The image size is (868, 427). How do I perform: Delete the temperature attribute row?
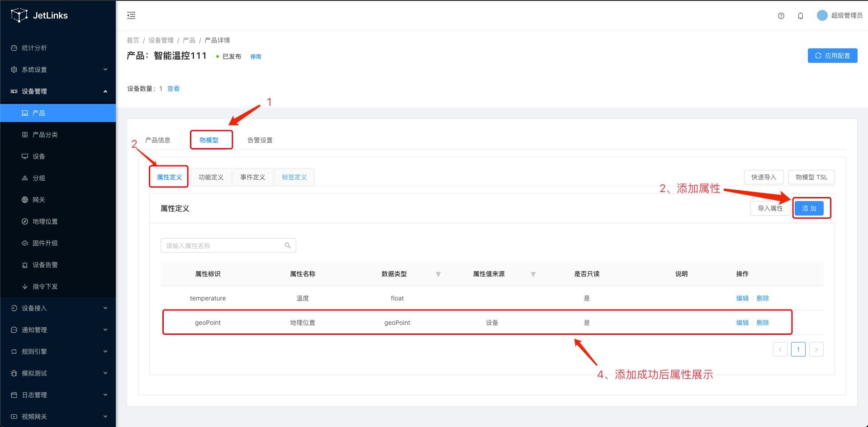(x=763, y=298)
